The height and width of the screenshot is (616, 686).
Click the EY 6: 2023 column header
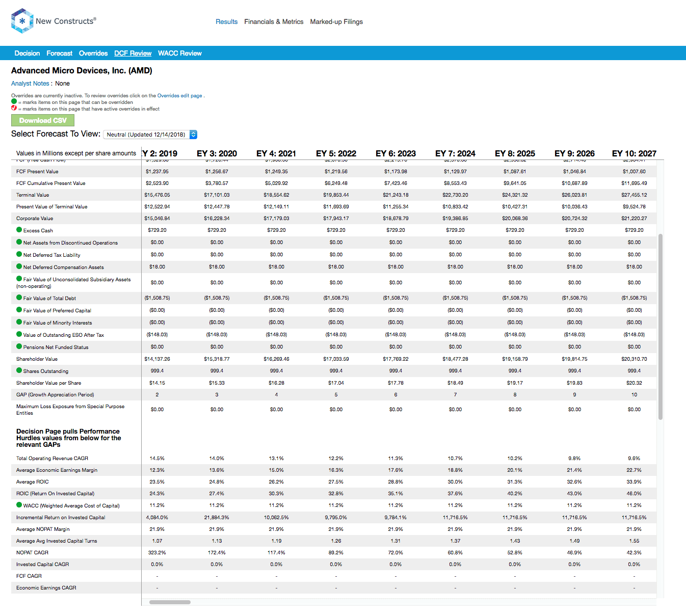tap(395, 153)
